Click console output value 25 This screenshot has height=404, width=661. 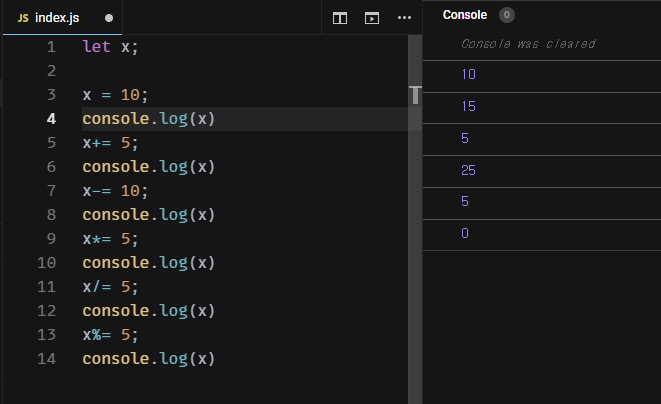(x=469, y=170)
